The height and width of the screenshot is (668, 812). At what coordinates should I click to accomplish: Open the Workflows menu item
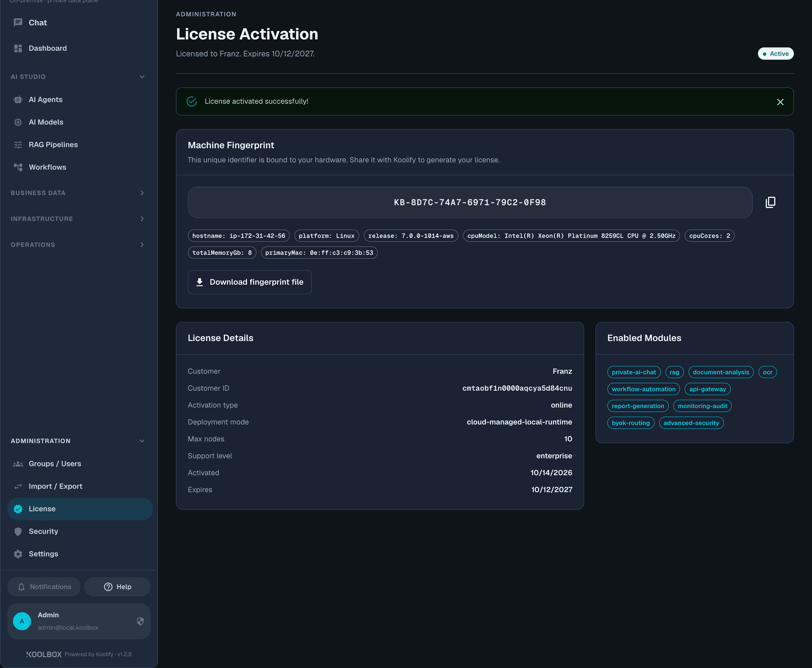80,167
